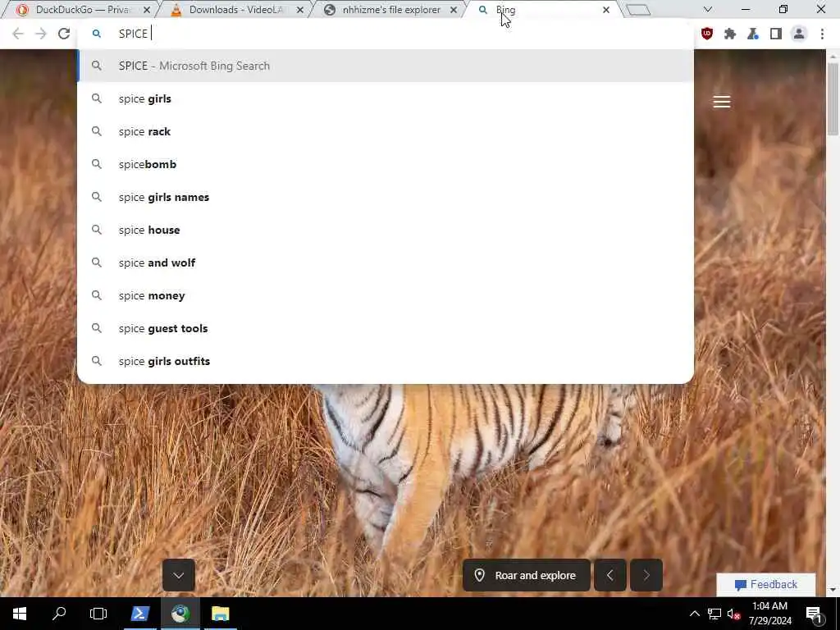Open File Explorer from the taskbar
840x630 pixels.
coord(220,614)
